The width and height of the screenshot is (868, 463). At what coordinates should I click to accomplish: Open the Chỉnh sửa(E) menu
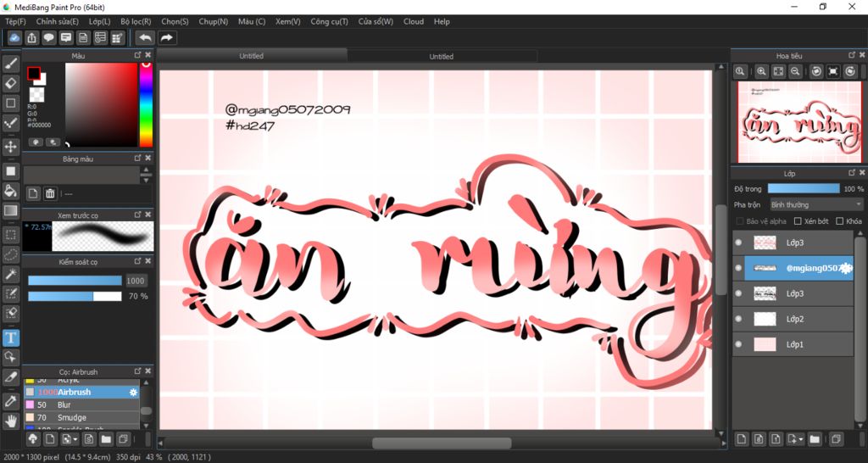point(58,21)
